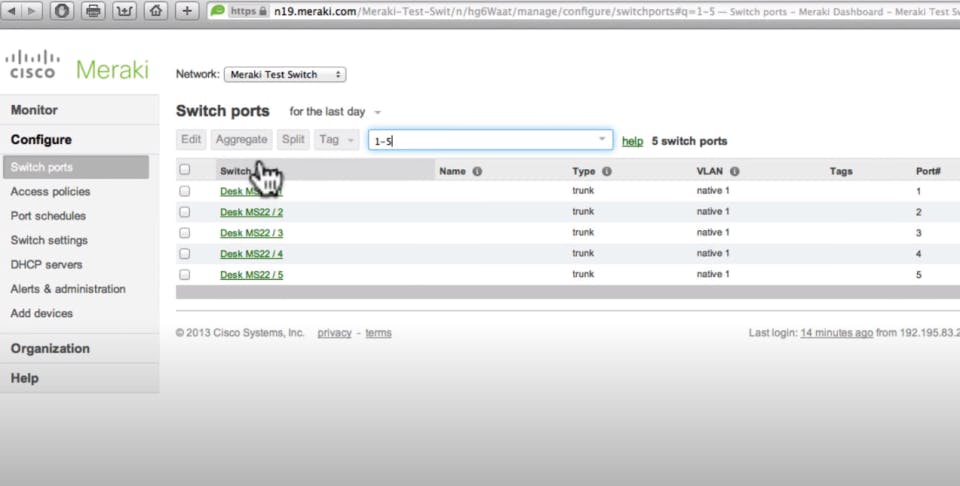Sort by the VLAN column header
960x486 pixels.
click(710, 171)
